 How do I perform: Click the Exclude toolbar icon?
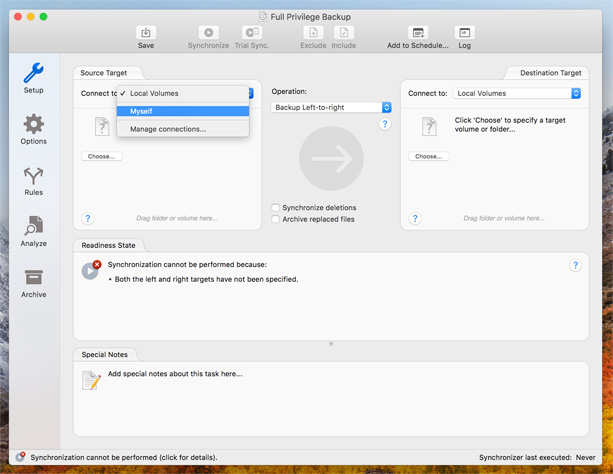point(313,32)
